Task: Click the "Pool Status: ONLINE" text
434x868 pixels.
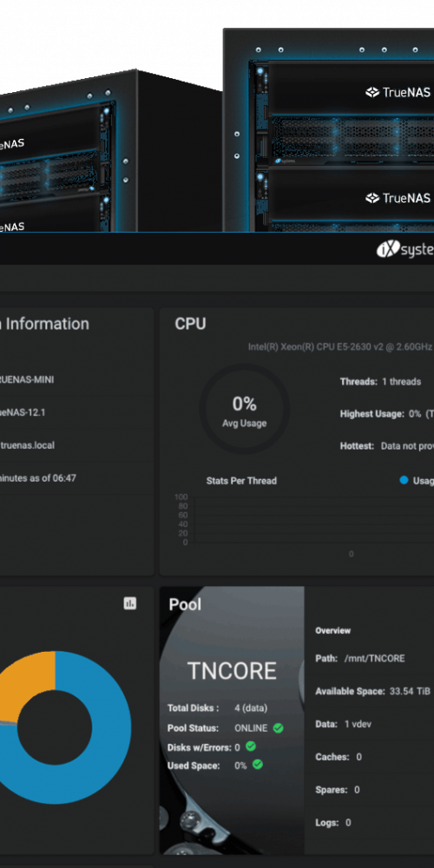Action: (x=217, y=728)
